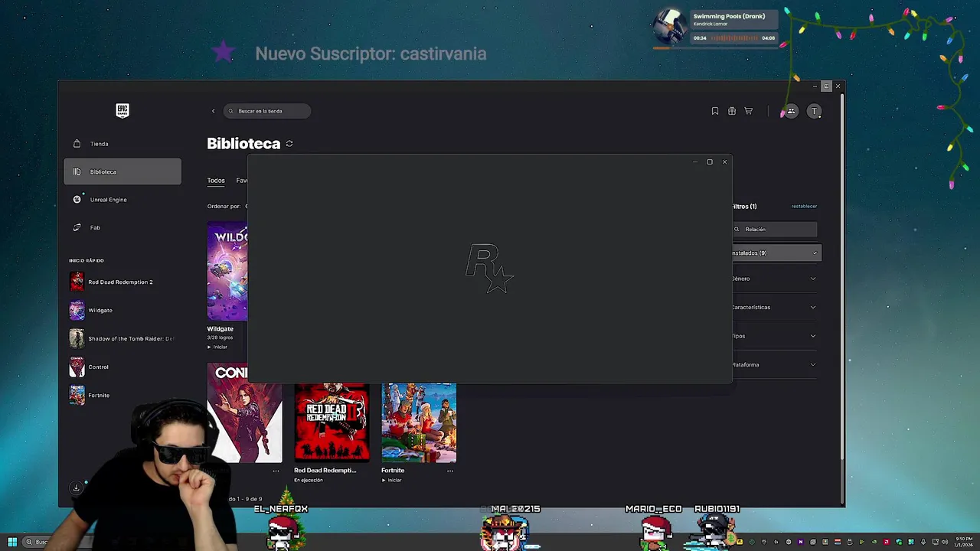This screenshot has height=551, width=980.
Task: Select the Todos tab
Action: 216,181
